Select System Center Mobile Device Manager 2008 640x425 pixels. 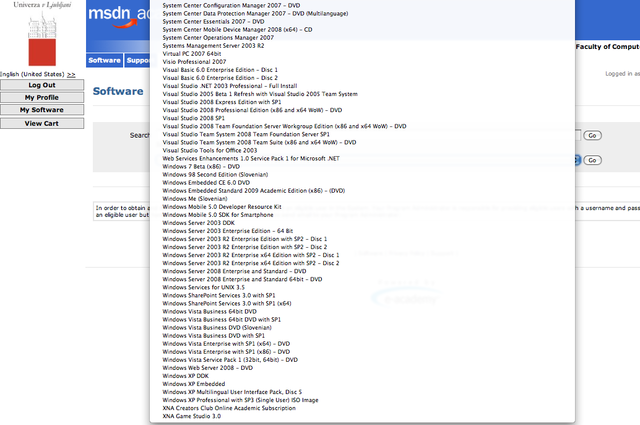[237, 30]
